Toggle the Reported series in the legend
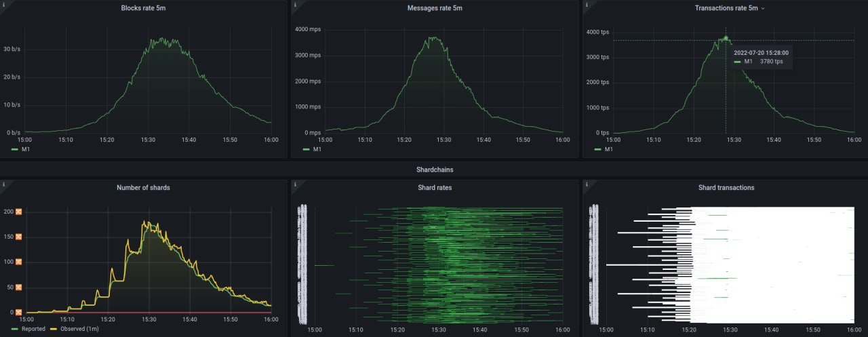 (x=33, y=329)
